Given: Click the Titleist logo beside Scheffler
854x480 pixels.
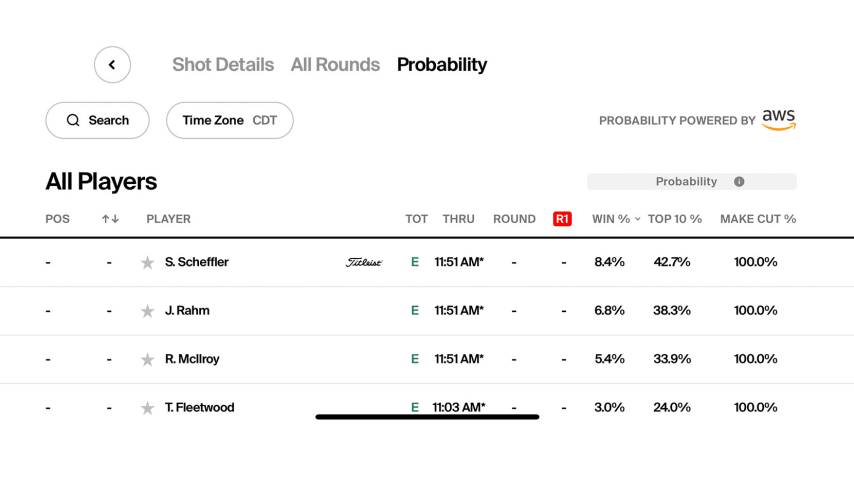Looking at the screenshot, I should coord(364,263).
